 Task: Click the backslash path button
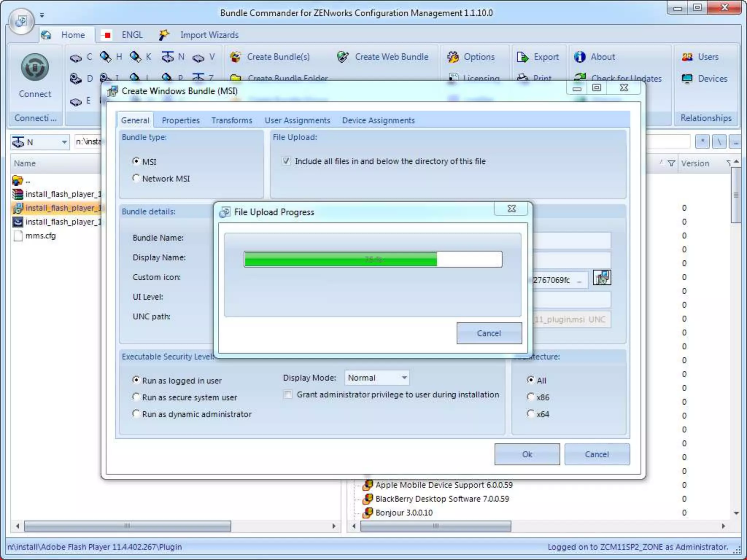(719, 141)
